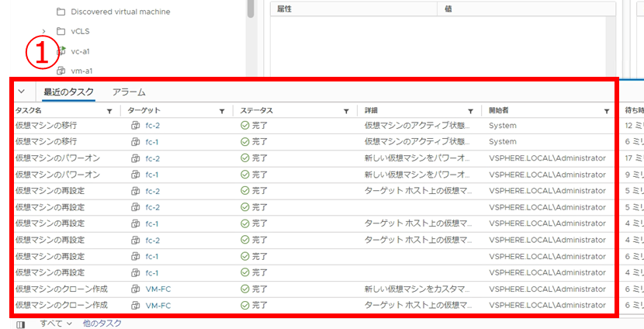Click the vc-a1 virtual machine icon in tree
This screenshot has height=329, width=644.
point(62,50)
